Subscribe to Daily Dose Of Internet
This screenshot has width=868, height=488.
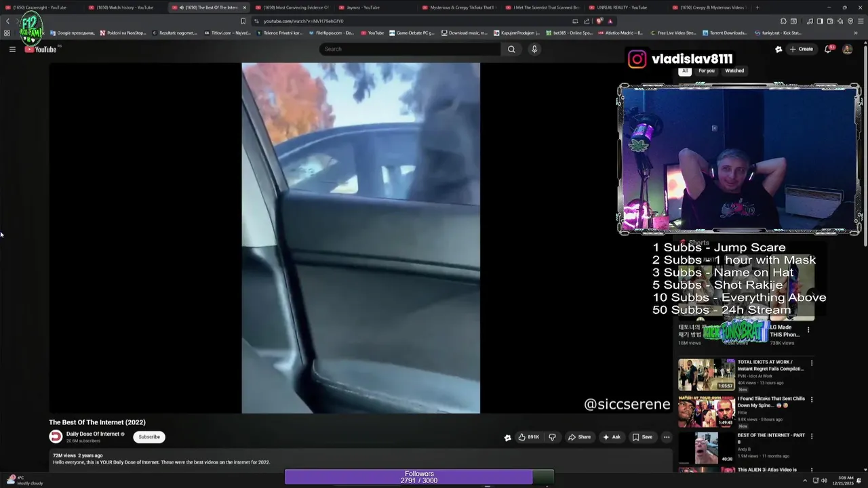pyautogui.click(x=149, y=437)
